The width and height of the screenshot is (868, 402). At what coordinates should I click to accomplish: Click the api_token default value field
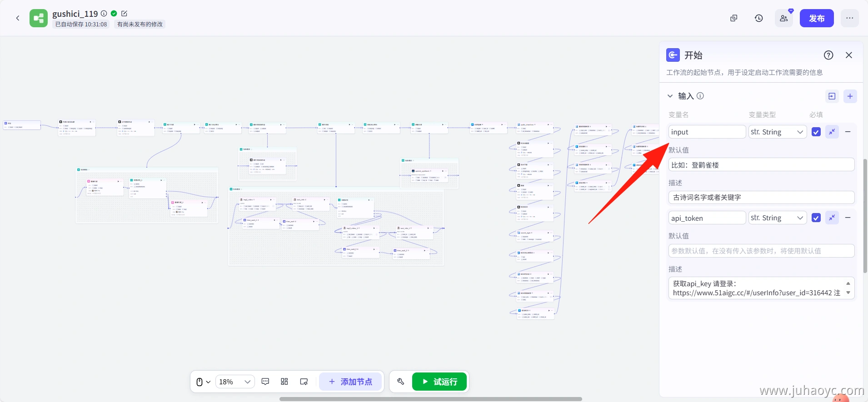coord(761,251)
